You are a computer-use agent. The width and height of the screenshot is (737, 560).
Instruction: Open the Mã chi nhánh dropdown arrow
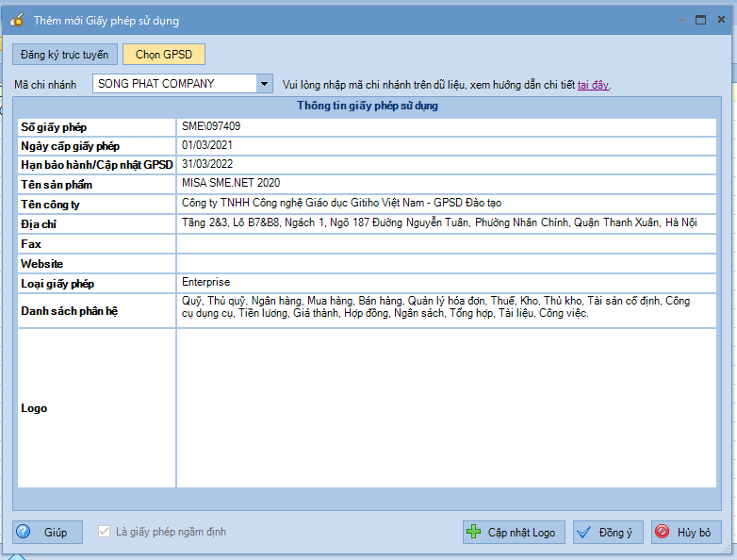pos(265,84)
